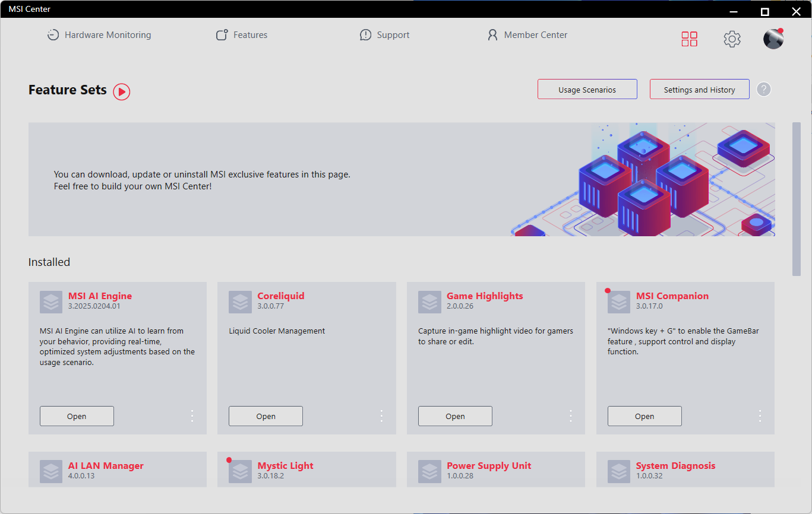The height and width of the screenshot is (514, 812).
Task: Click version number 3.2025.0204.01
Action: click(94, 306)
